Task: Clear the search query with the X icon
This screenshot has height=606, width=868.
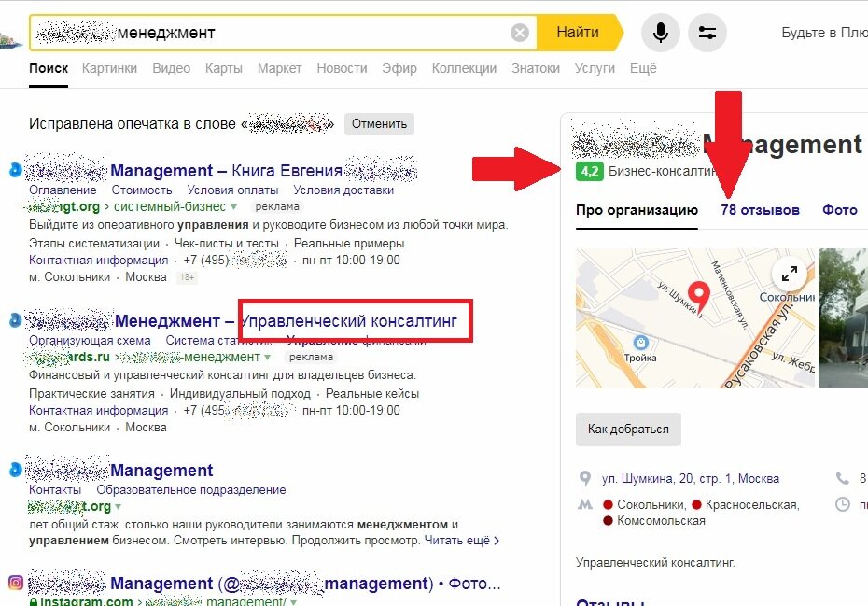Action: [519, 34]
